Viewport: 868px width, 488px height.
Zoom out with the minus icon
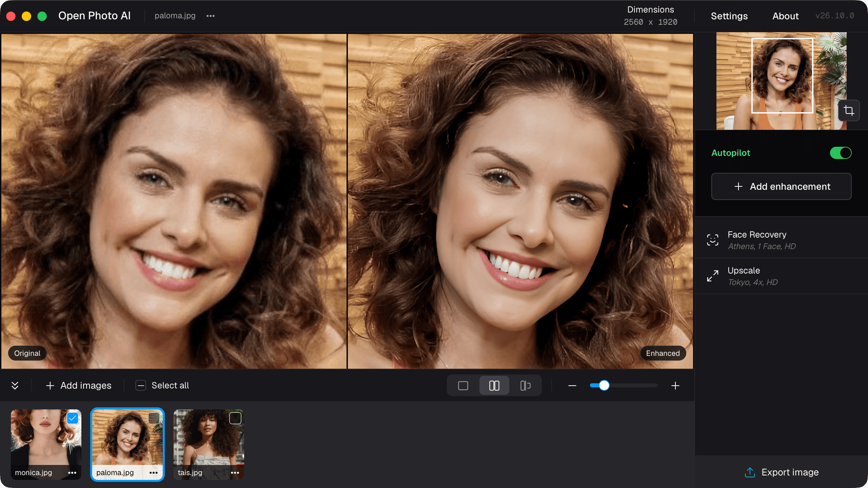coord(572,386)
